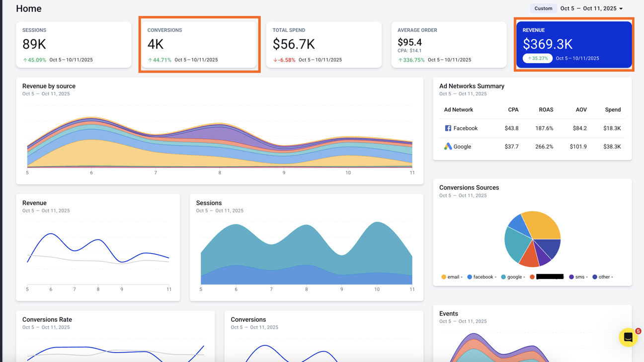Image resolution: width=644 pixels, height=362 pixels.
Task: Click the green up arrow in Conversions card
Action: coord(150,60)
